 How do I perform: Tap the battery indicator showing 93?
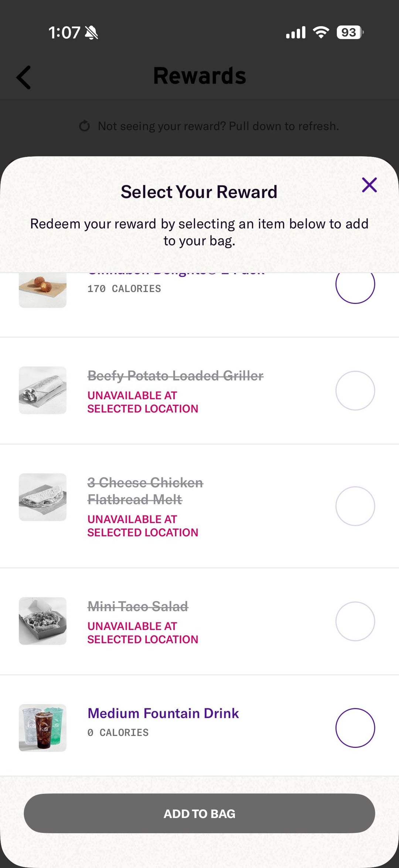349,33
